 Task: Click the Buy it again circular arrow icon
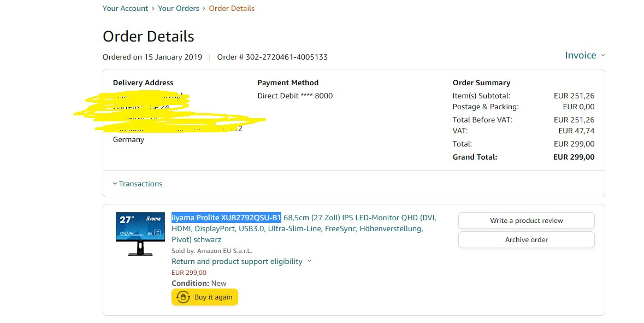pyautogui.click(x=183, y=297)
